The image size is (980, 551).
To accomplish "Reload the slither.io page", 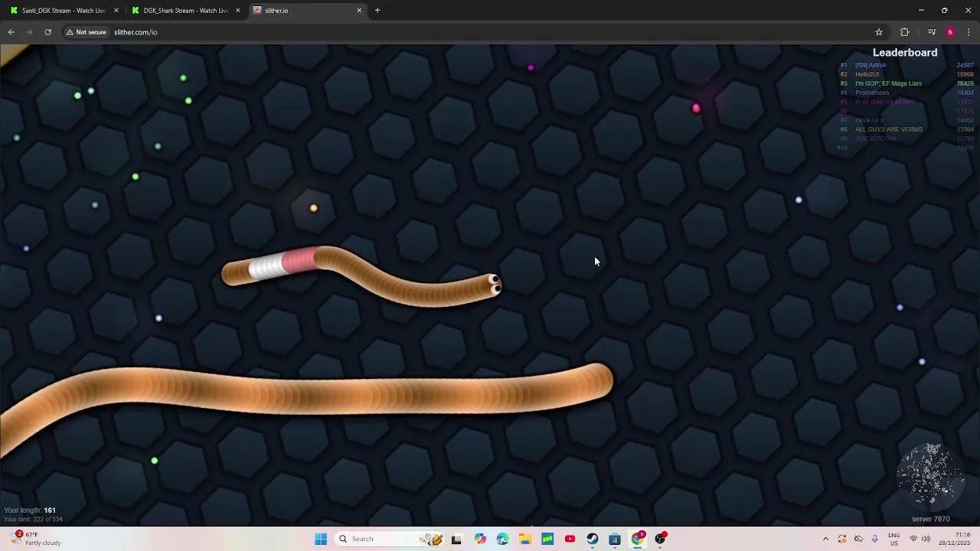I will click(x=47, y=32).
